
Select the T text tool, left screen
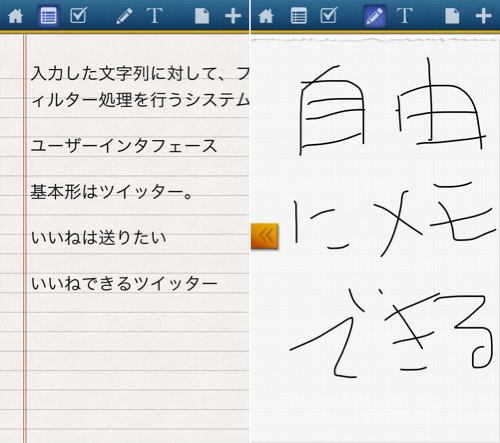pyautogui.click(x=154, y=16)
